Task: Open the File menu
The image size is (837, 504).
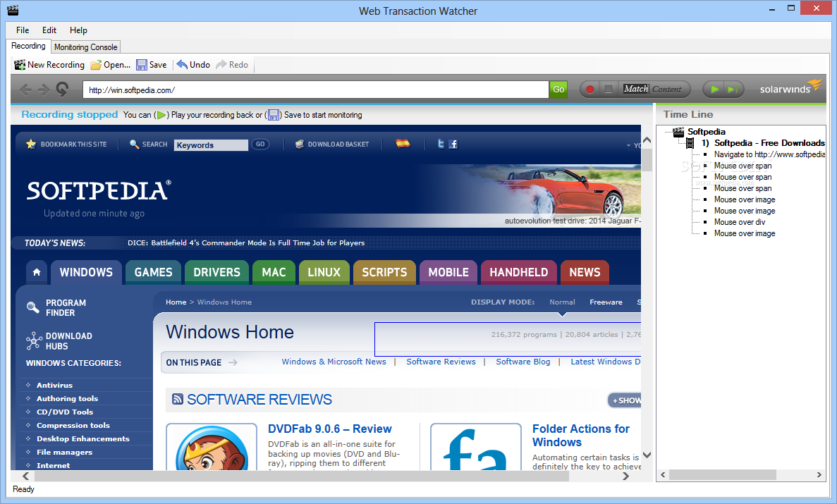Action: 23,30
